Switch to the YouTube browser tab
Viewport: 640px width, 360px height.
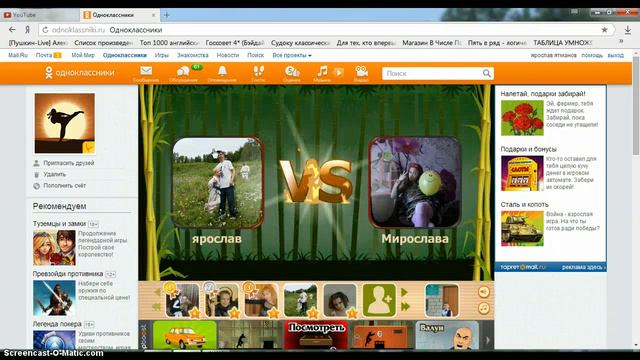40,15
